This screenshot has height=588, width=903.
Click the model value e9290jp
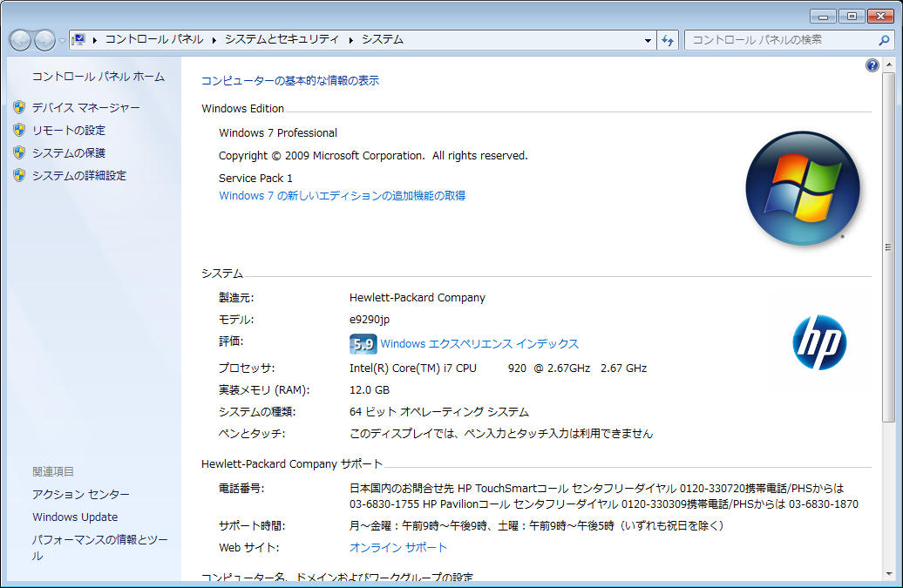point(370,320)
